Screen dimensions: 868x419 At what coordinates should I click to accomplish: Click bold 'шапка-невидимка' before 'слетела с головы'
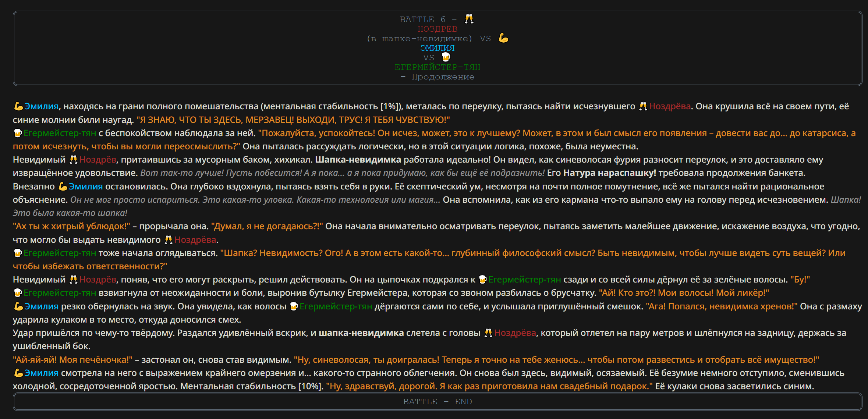point(361,333)
